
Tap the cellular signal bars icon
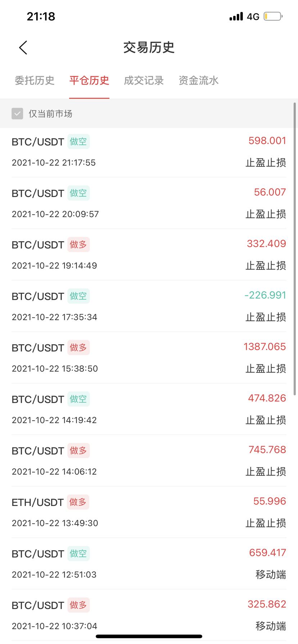pyautogui.click(x=236, y=17)
